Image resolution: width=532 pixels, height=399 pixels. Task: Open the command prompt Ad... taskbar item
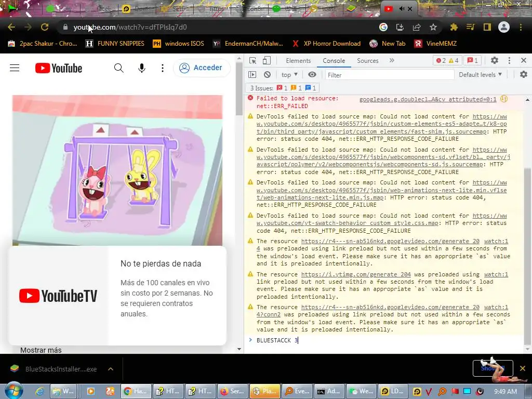pyautogui.click(x=329, y=391)
